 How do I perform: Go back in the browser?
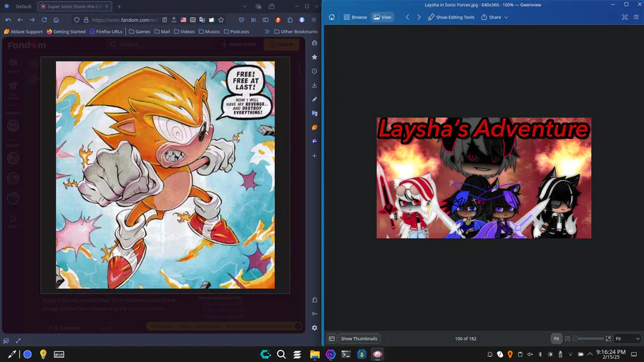(20, 20)
